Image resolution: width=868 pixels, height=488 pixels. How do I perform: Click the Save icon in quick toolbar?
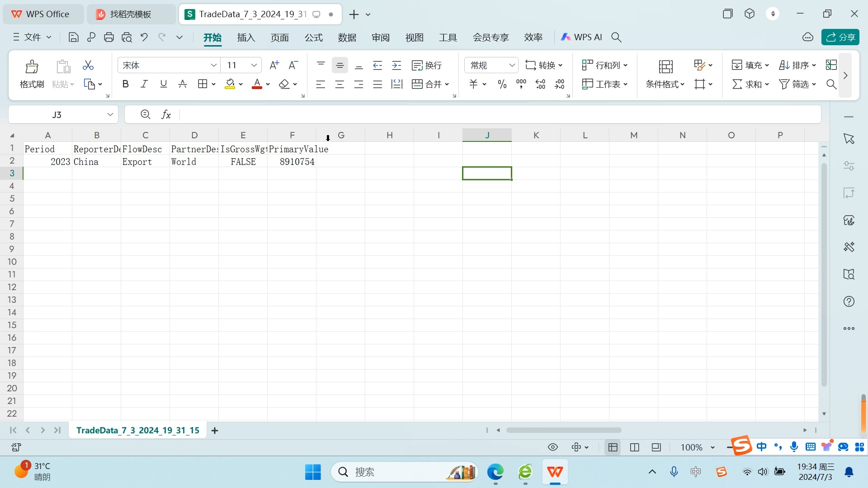pyautogui.click(x=73, y=38)
